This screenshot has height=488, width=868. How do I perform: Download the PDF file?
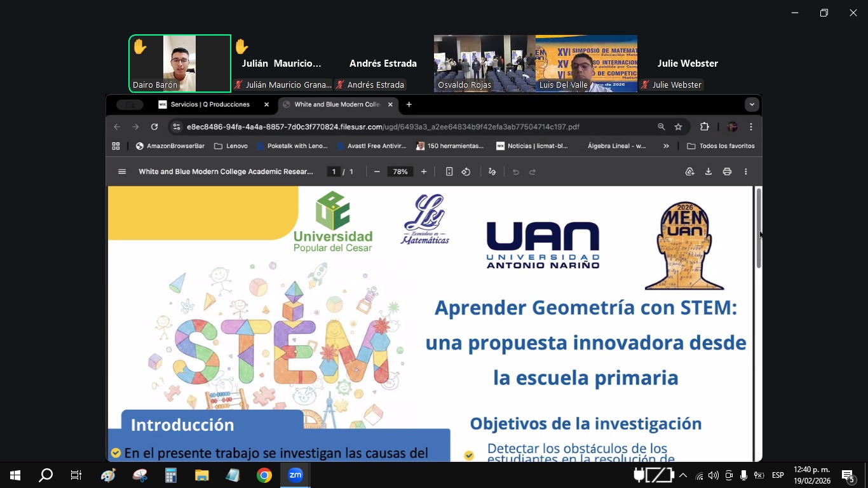[x=708, y=172]
